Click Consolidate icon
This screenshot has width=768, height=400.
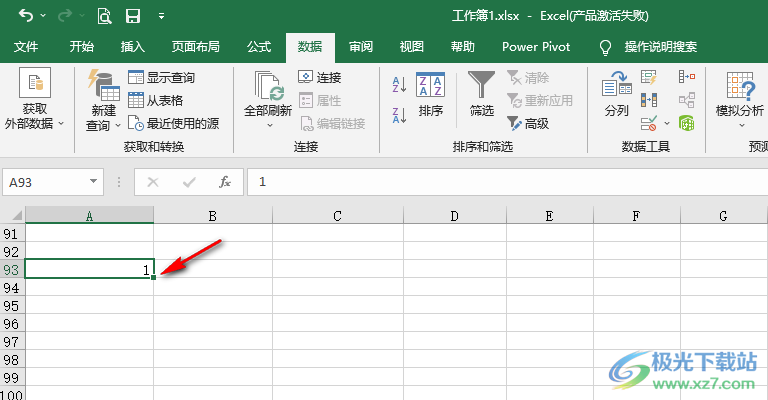(x=687, y=77)
